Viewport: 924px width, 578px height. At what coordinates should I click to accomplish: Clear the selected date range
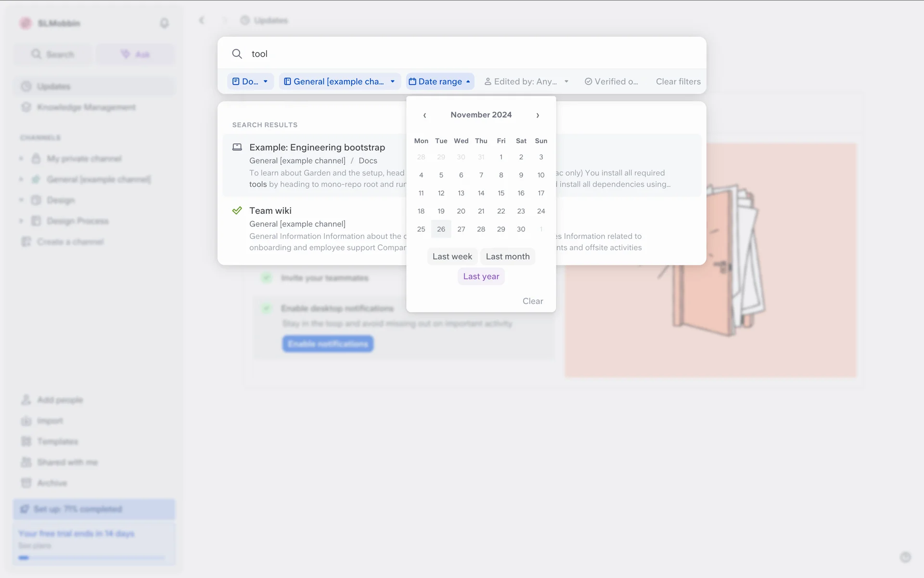click(532, 301)
